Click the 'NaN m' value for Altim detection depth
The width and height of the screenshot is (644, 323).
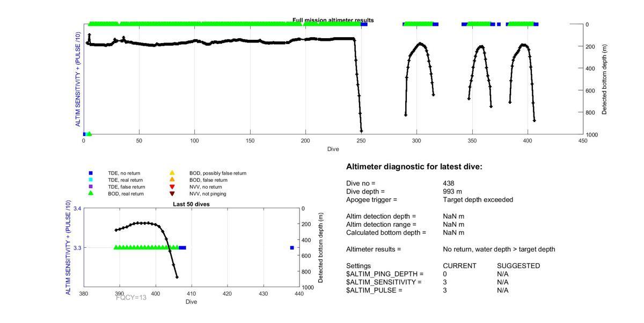pos(453,216)
